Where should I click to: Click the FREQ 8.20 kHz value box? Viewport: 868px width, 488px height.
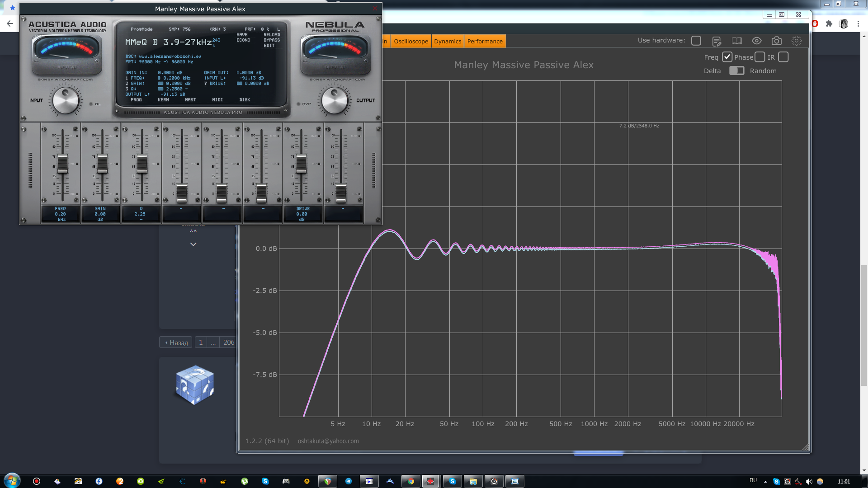[x=61, y=214]
